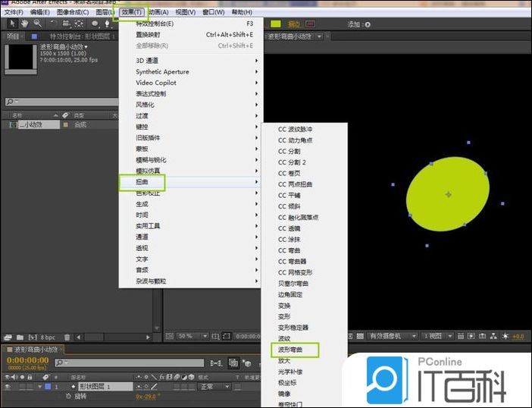Click the Add (添加) arrow button
Screen dimensions: 532x408
click(x=368, y=24)
